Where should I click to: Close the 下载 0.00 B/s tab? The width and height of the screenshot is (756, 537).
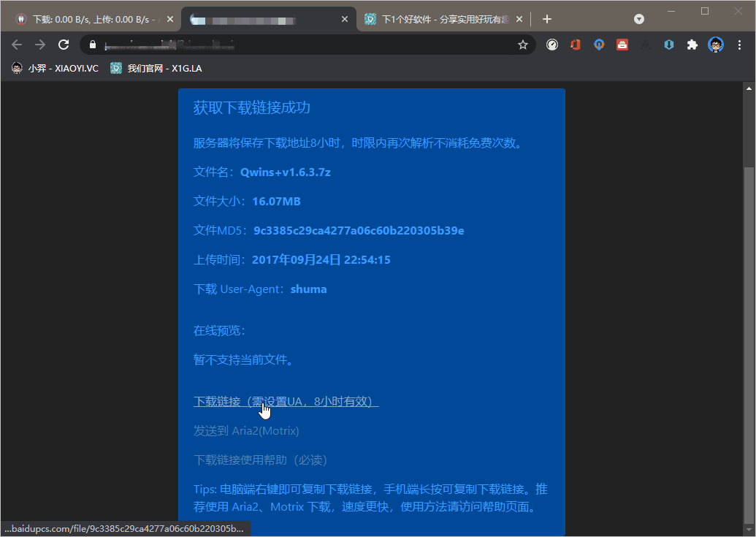[169, 19]
